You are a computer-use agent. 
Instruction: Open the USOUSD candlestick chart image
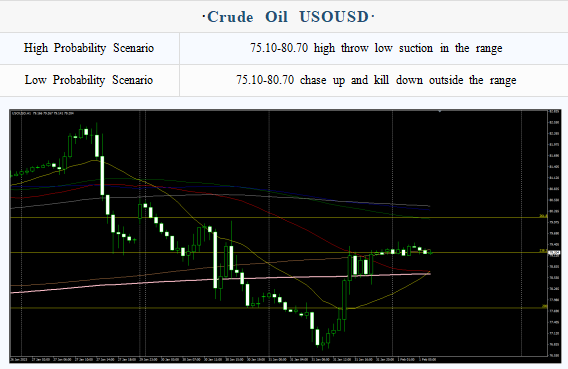coord(285,236)
